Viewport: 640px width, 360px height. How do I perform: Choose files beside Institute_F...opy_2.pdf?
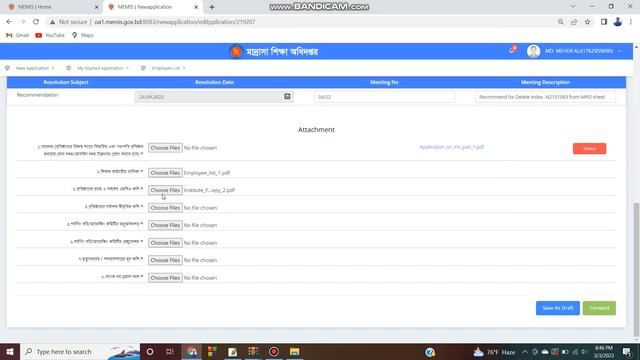[x=165, y=190]
